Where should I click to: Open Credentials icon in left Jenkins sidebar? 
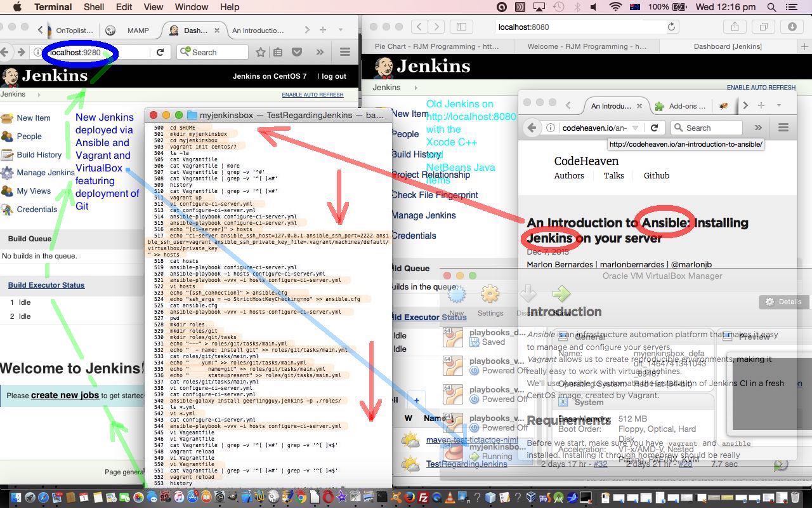point(7,209)
